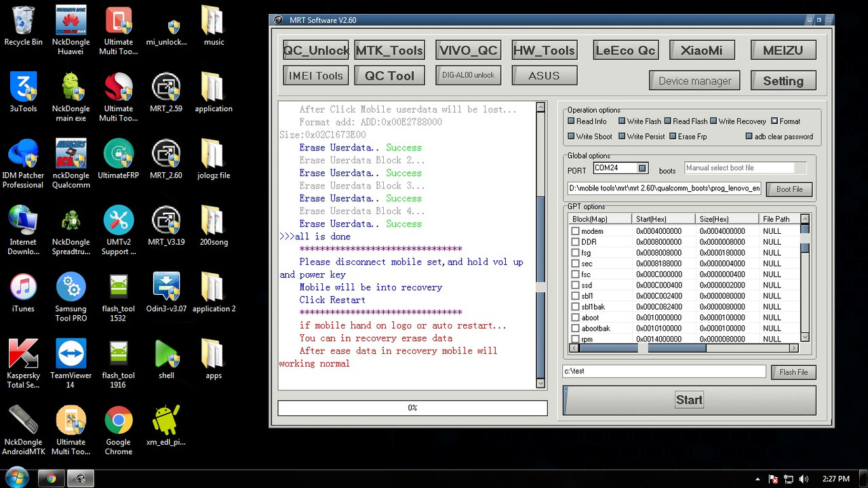This screenshot has width=868, height=488.
Task: Open 3uTools desktop shortcut
Action: pyautogui.click(x=23, y=94)
